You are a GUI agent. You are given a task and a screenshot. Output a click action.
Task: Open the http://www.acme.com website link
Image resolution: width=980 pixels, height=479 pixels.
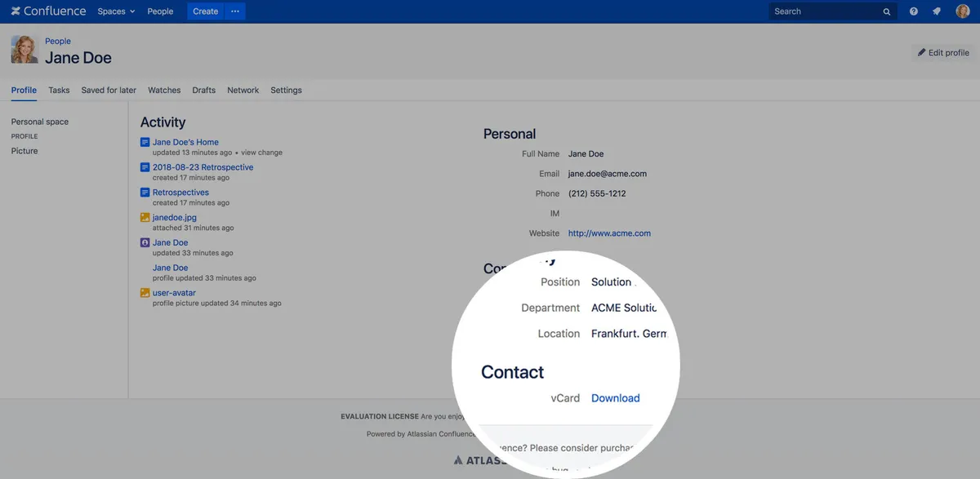pos(609,233)
